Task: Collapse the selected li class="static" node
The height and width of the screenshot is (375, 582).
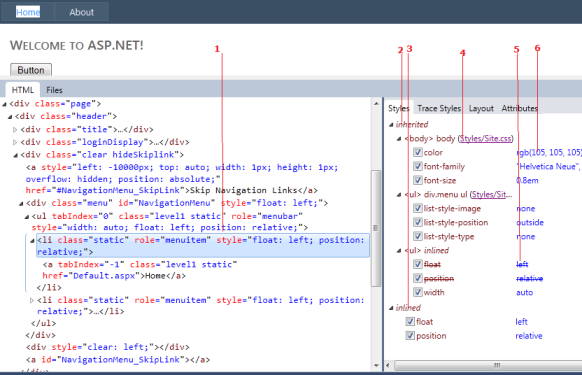Action: (32, 241)
